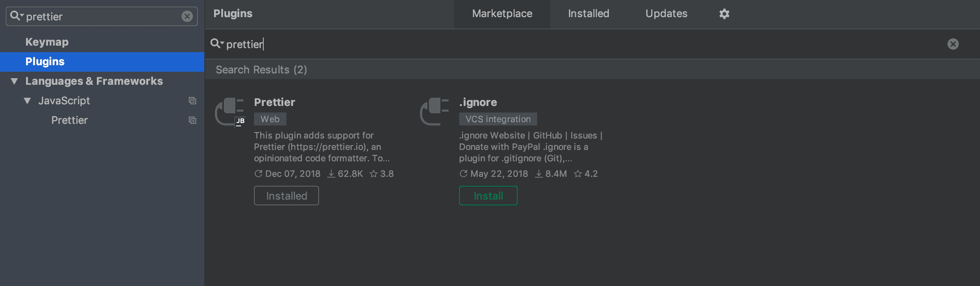Open sidebar search history magnifier dropdown

(x=16, y=16)
